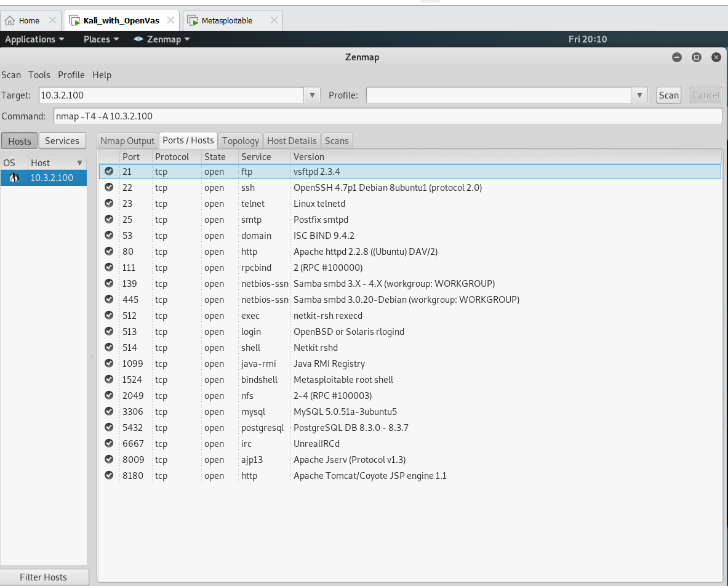Switch to the Nmap Output tab
This screenshot has width=728, height=586.
pos(127,141)
